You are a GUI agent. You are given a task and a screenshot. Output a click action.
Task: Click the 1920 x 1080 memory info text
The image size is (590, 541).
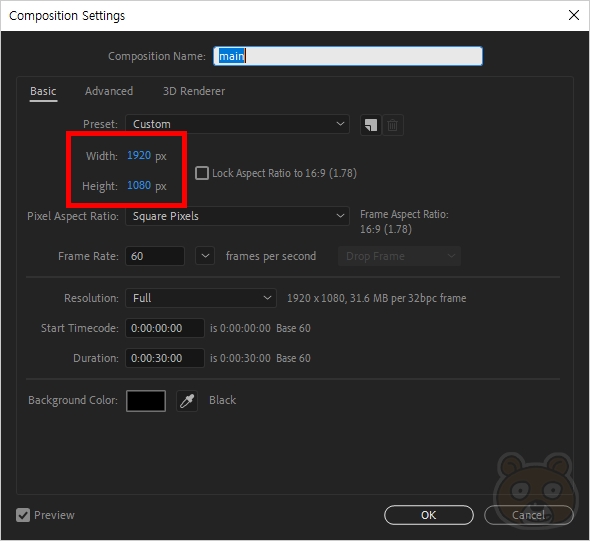(376, 298)
